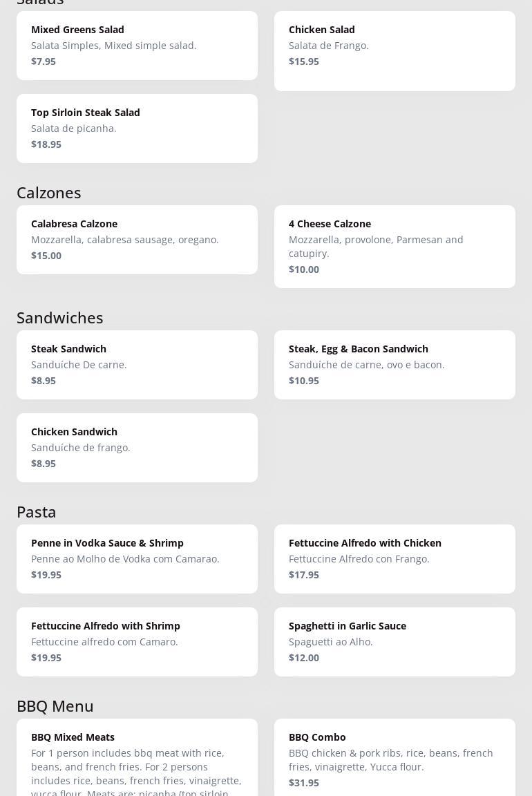Click the Sandwiches section heading
This screenshot has height=796, width=532.
60,318
